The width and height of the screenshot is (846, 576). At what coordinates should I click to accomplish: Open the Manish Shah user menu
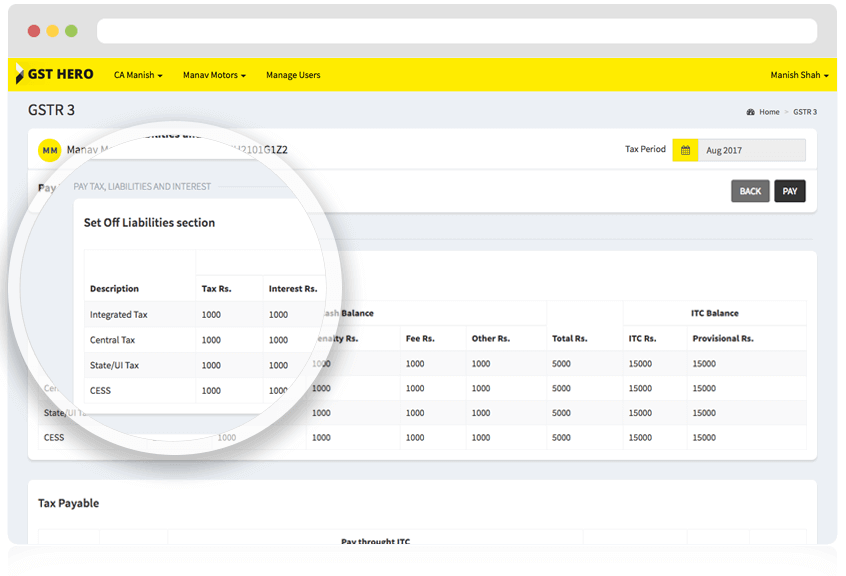[x=799, y=75]
